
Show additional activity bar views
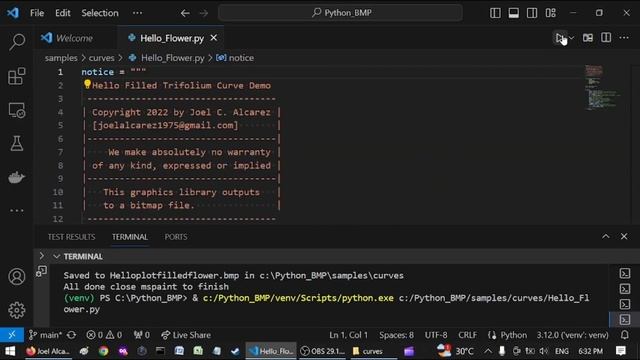tap(17, 211)
